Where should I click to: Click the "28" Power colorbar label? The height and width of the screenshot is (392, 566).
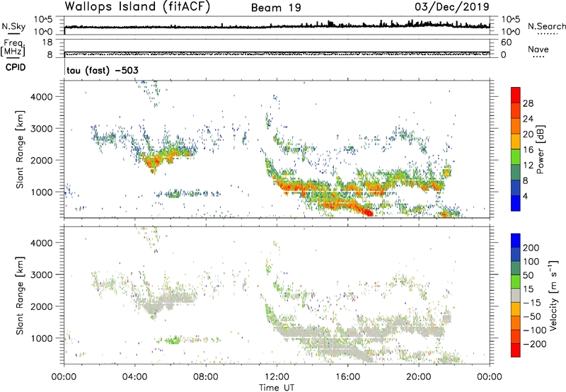528,103
